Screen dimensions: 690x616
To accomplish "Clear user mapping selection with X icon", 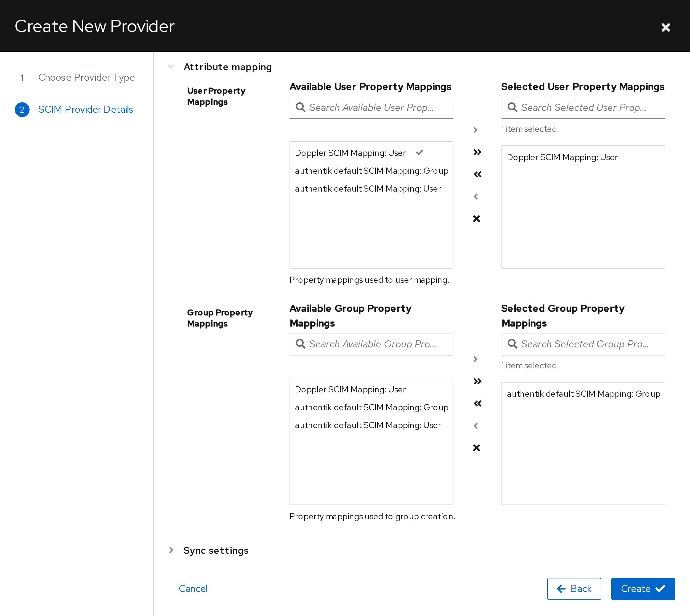I will [476, 219].
